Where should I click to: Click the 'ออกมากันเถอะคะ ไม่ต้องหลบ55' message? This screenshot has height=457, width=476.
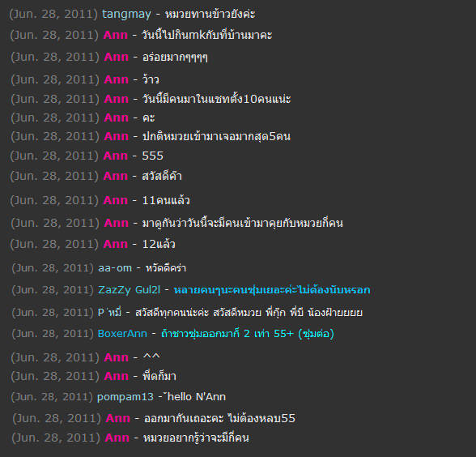219,418
